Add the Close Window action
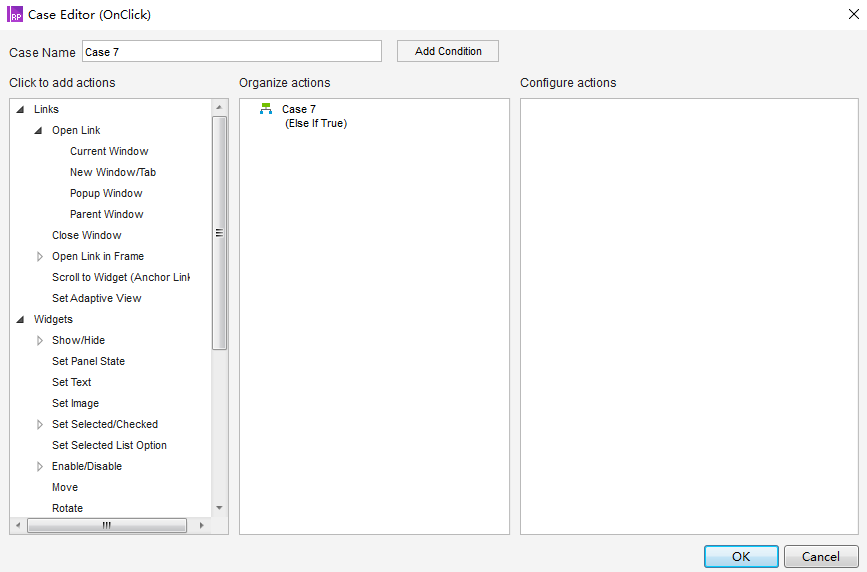867x572 pixels. tap(87, 236)
